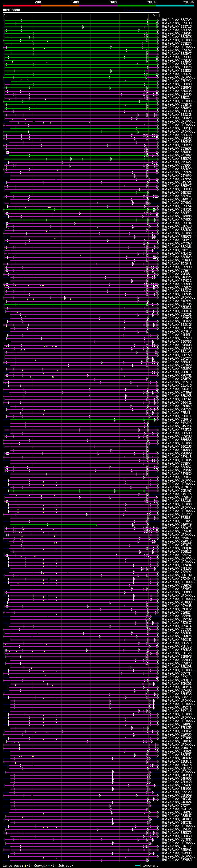Open hit UniRef100_B3S709
Screen dimensions: 197x868
point(177,20)
